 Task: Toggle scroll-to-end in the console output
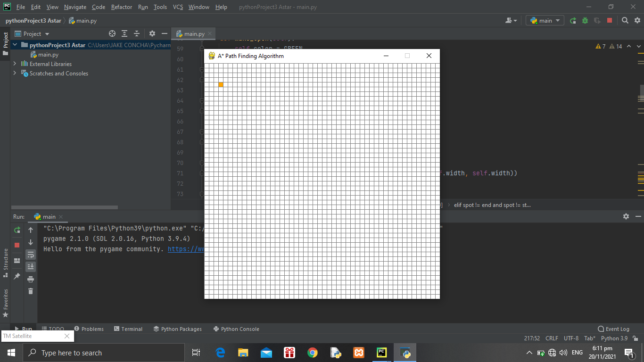tap(30, 266)
